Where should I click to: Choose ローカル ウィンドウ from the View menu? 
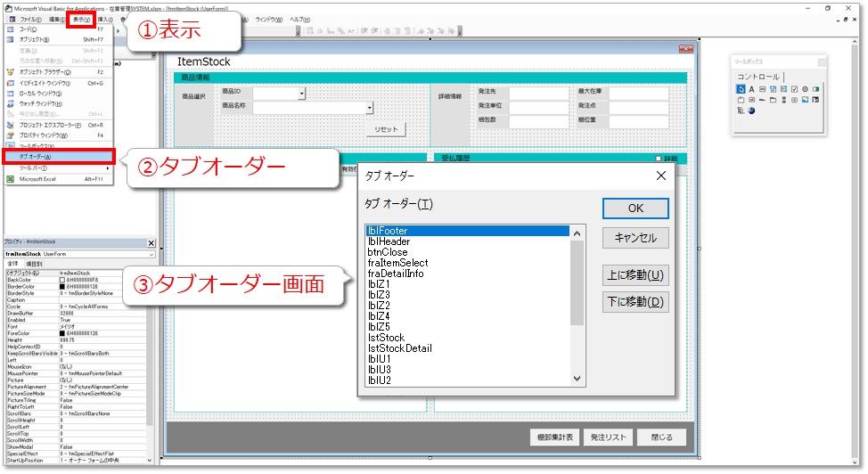(59, 93)
